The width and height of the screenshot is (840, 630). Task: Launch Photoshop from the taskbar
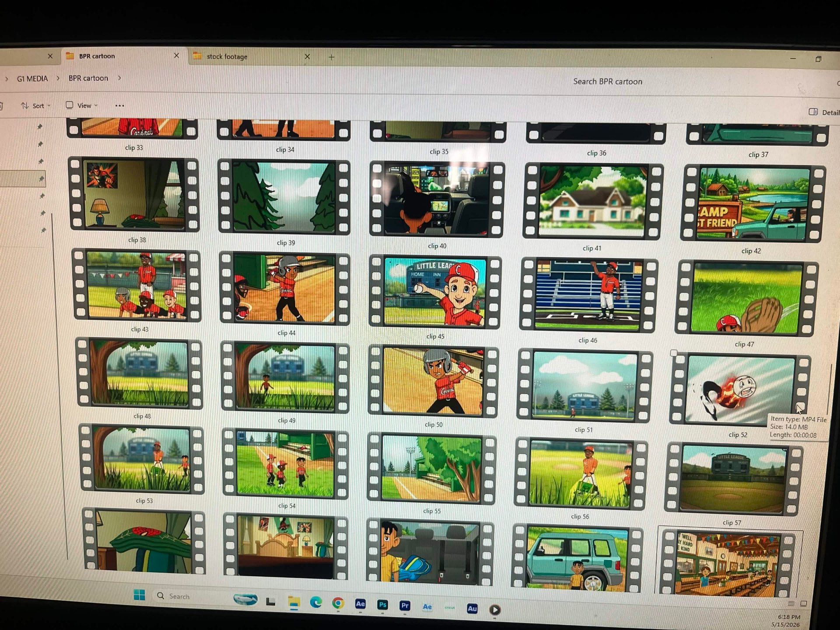click(x=382, y=605)
